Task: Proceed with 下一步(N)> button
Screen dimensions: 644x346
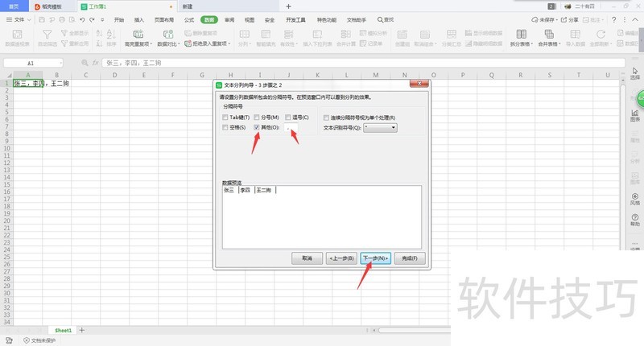Action: 375,258
